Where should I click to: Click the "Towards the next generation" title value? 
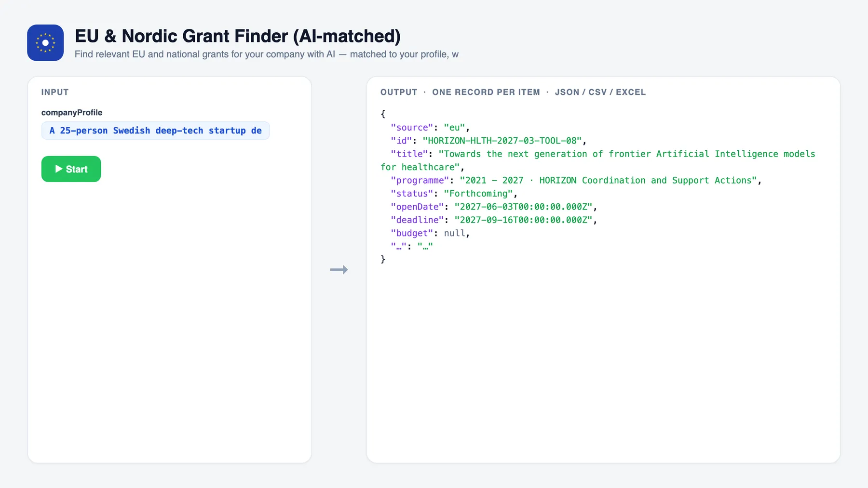tap(598, 160)
